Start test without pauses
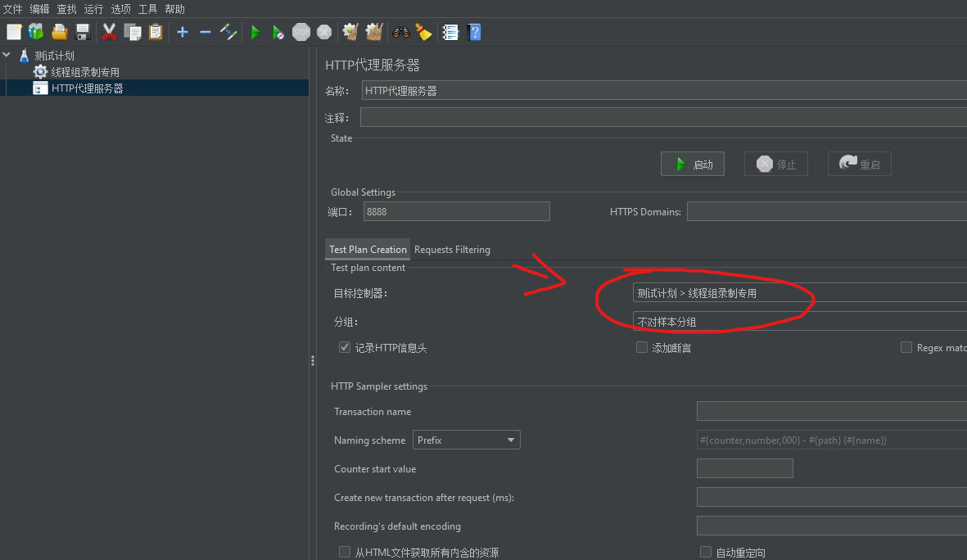Image resolution: width=967 pixels, height=560 pixels. coord(278,31)
